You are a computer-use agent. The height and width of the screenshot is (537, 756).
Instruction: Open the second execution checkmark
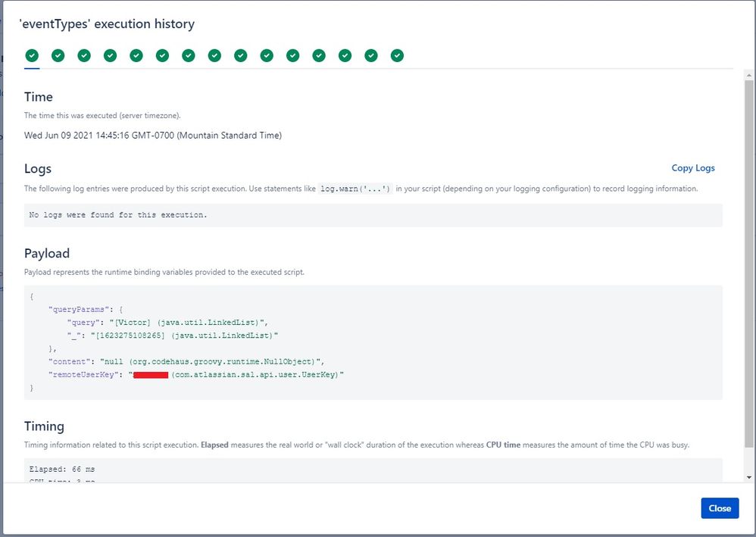tap(58, 55)
